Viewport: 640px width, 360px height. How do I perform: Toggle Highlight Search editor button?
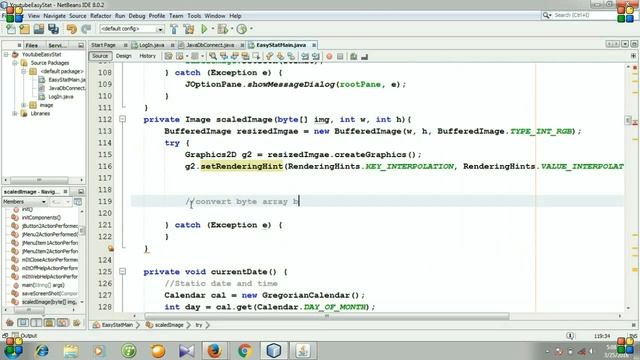coord(245,56)
